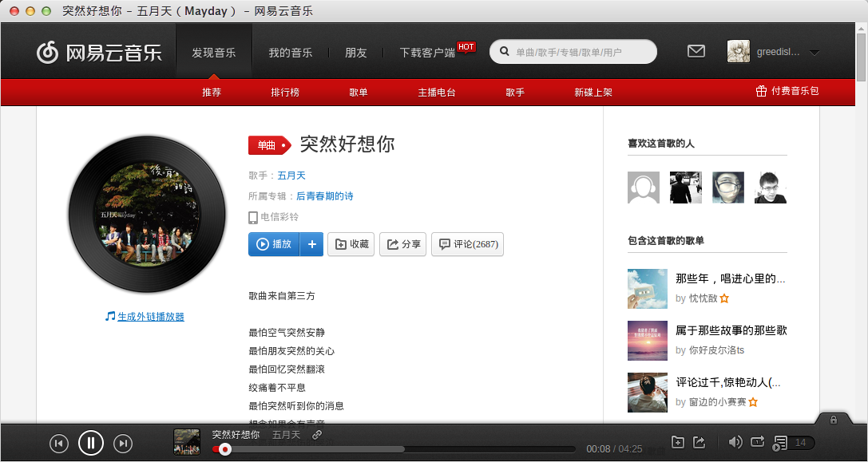Image resolution: width=868 pixels, height=462 pixels.
Task: Click the user avatar in the header
Action: tap(739, 51)
